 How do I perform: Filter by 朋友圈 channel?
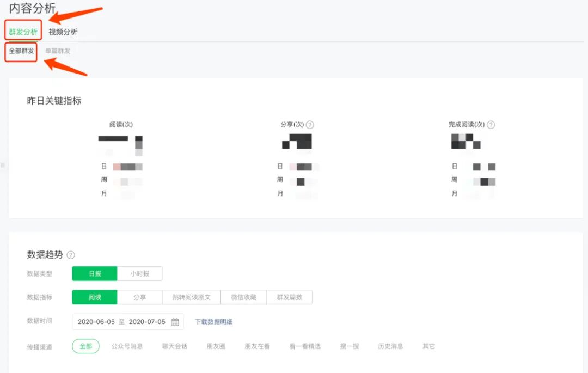(216, 346)
